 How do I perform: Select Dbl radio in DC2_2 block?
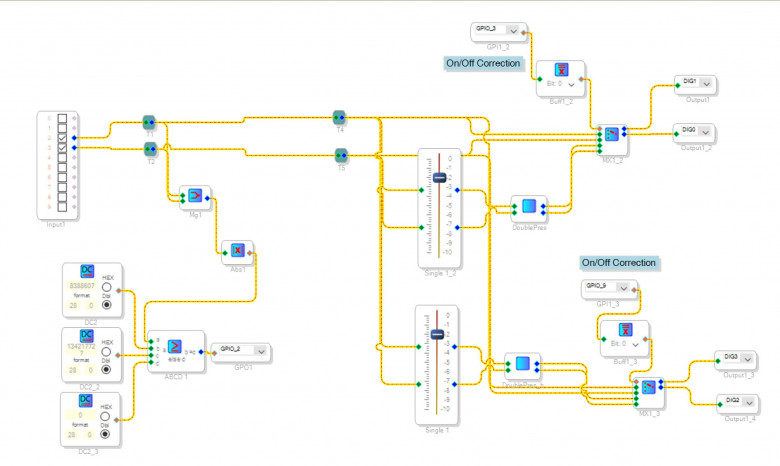coord(106,369)
